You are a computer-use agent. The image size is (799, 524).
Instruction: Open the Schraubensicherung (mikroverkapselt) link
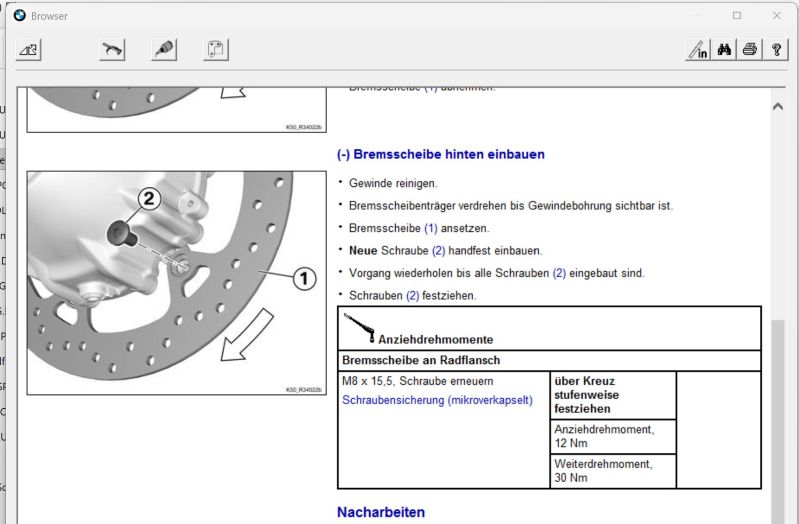437,400
